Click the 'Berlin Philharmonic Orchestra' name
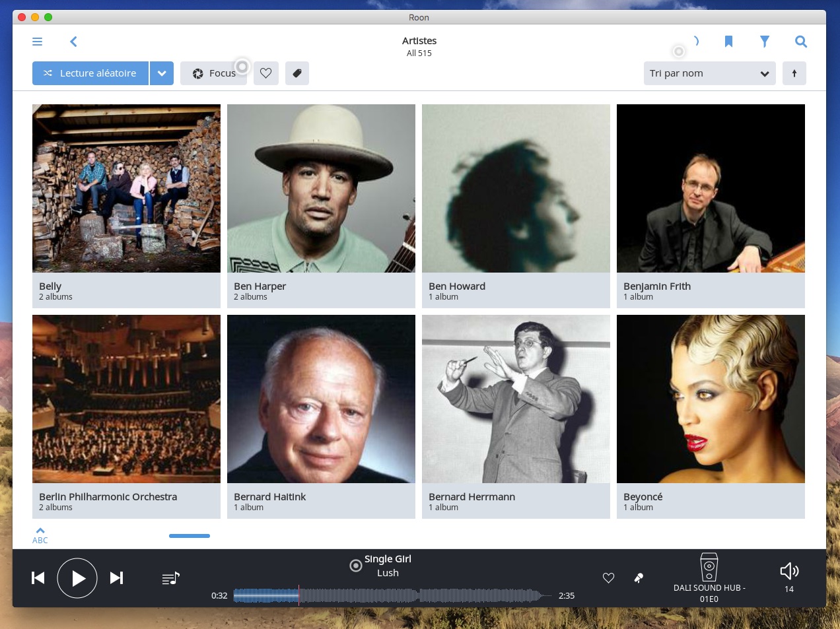This screenshot has height=629, width=840. [108, 497]
